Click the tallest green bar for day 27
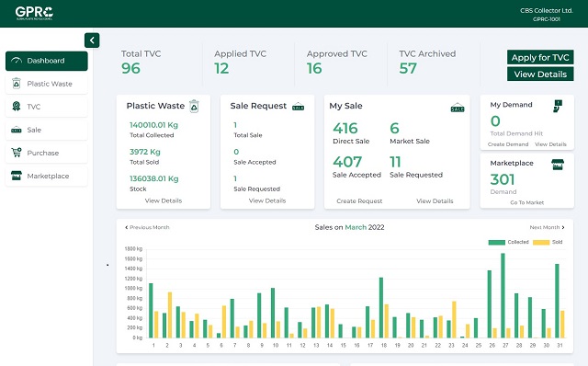Screen dimensions: 588x366 [503, 295]
